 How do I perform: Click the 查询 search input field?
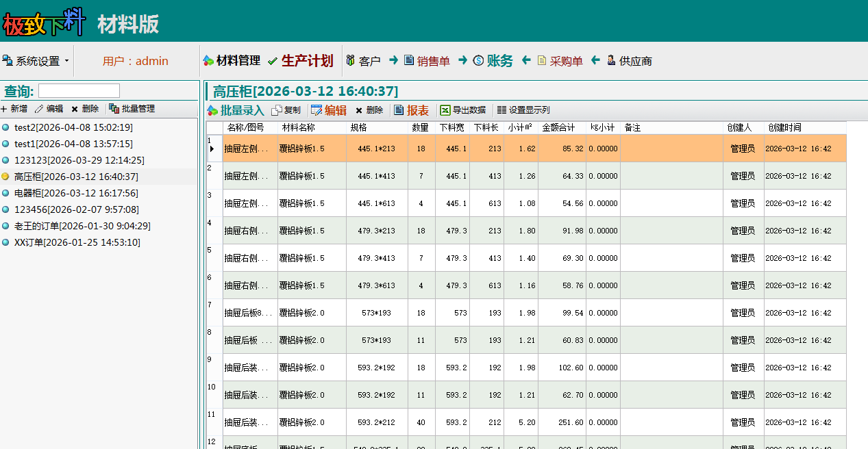[x=79, y=91]
